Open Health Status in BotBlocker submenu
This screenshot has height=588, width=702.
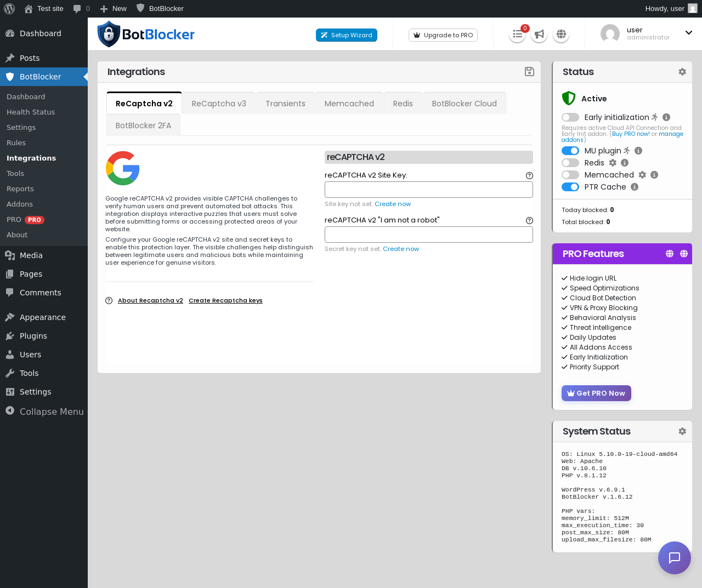(31, 112)
